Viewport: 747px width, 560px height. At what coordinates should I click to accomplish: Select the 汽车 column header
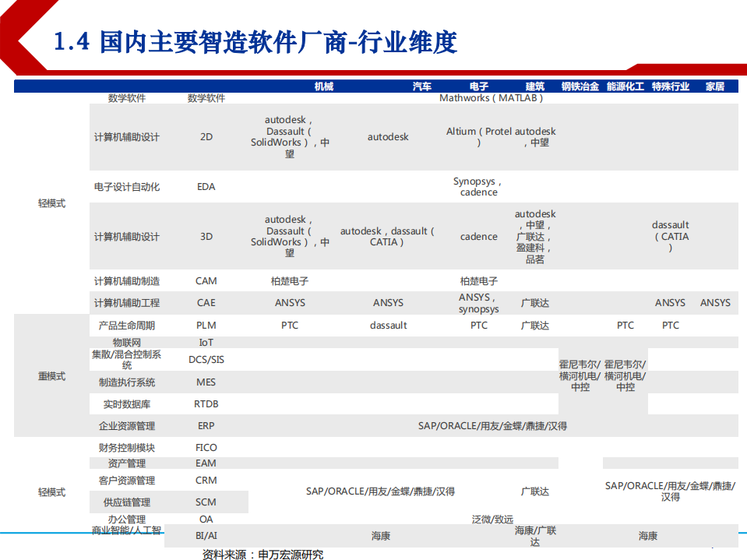[x=421, y=86]
